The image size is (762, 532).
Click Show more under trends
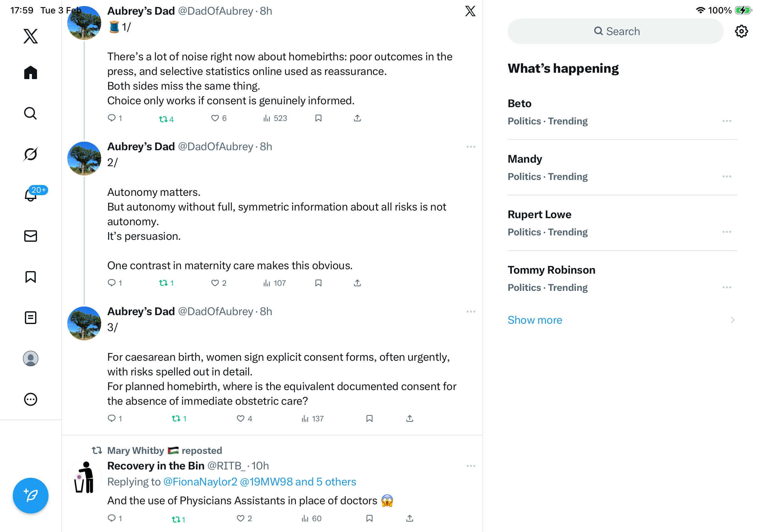[535, 320]
